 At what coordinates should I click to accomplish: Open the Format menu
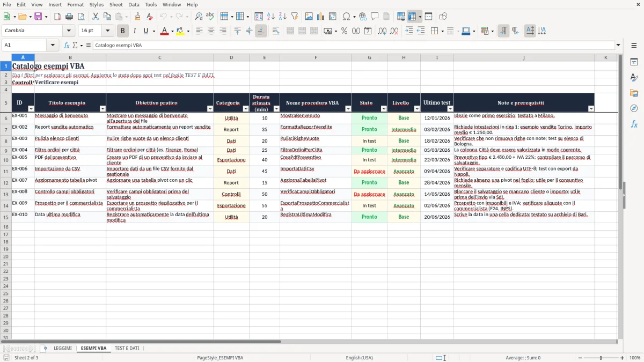coord(75,4)
